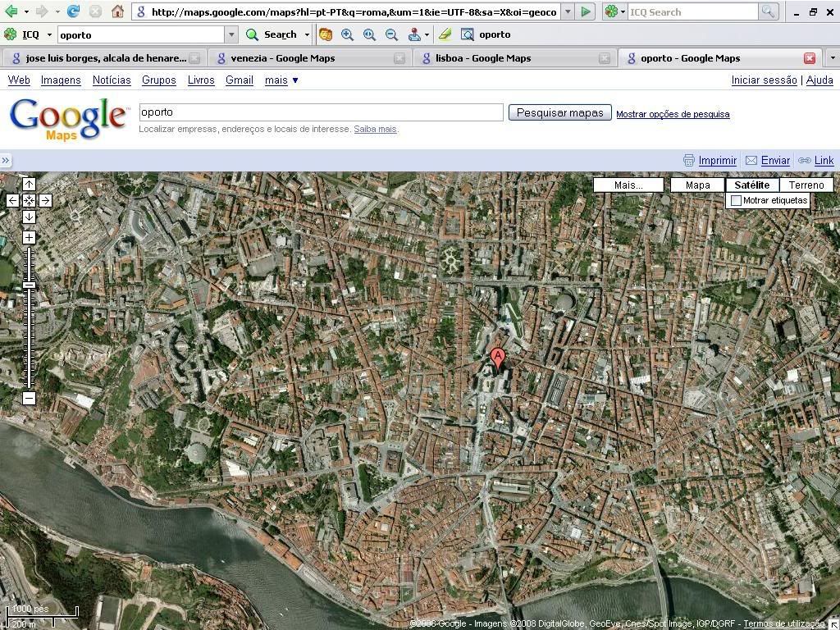This screenshot has width=840, height=630.
Task: Switch to the 'lisboa - Google Maps' tab
Action: point(483,58)
